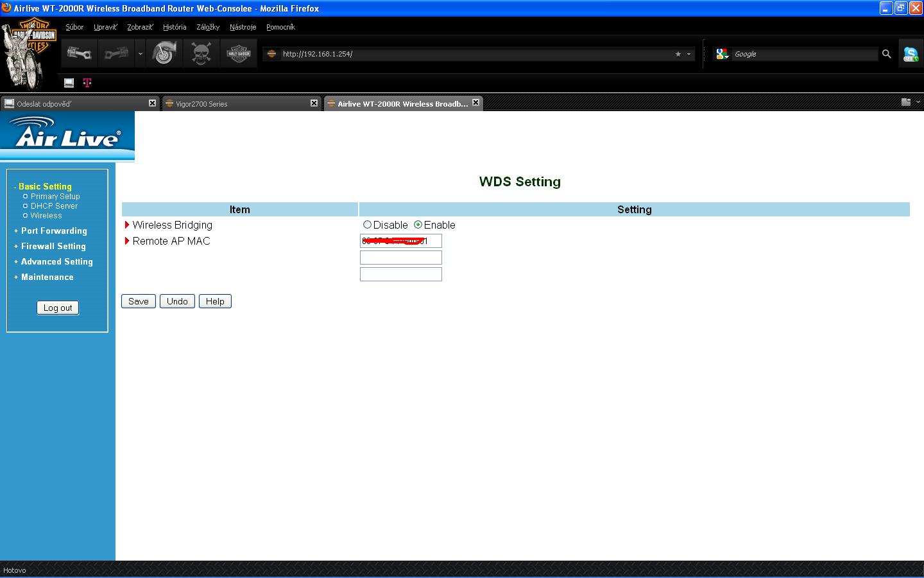
Task: Stop loading with the skull icon
Action: pyautogui.click(x=201, y=53)
